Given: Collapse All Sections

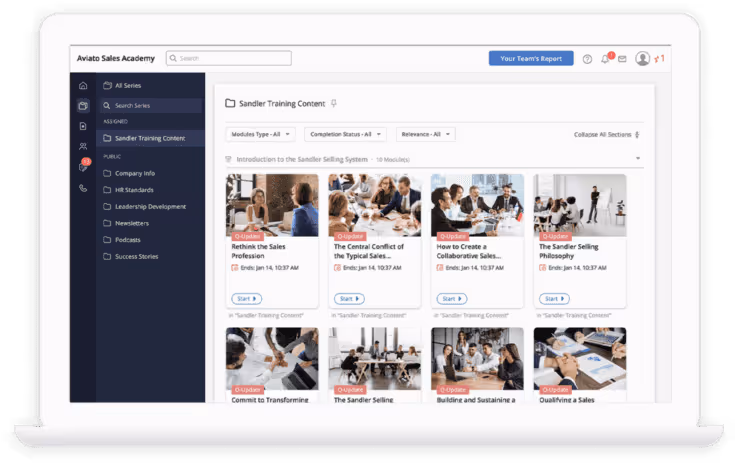Looking at the screenshot, I should pyautogui.click(x=607, y=134).
